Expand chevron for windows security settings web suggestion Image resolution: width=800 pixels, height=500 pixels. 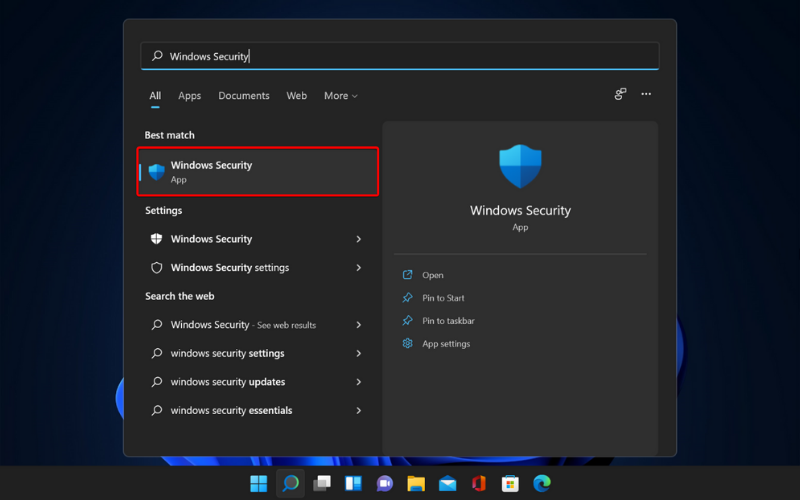(x=359, y=354)
